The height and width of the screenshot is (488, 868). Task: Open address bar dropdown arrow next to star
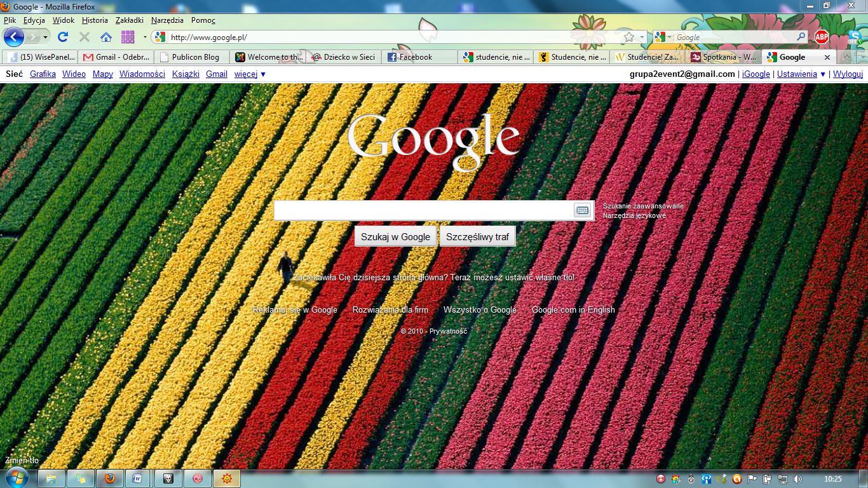(642, 37)
